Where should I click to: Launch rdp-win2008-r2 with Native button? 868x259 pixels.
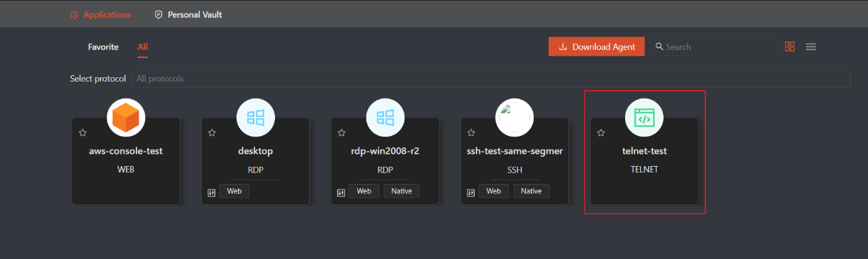pos(401,191)
